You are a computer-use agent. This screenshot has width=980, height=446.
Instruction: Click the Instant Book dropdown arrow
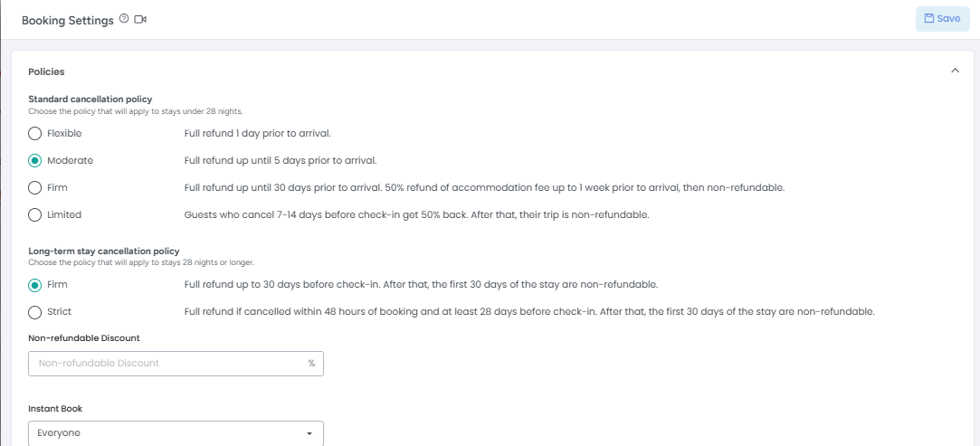coord(309,433)
